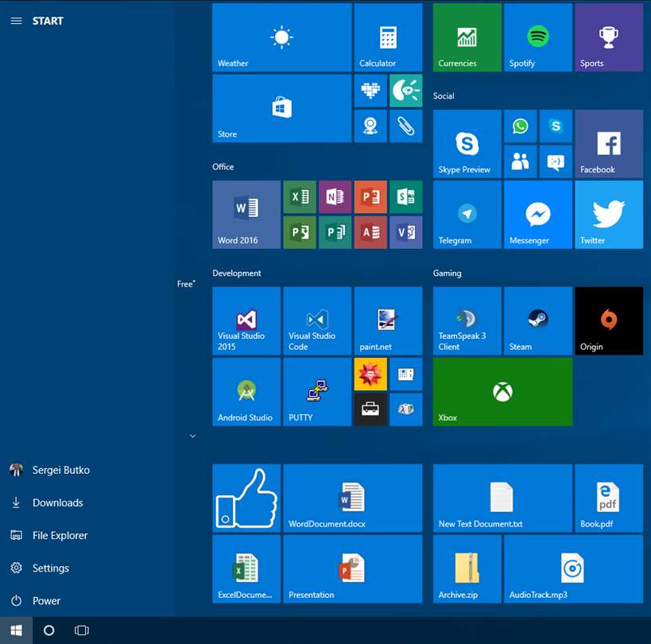This screenshot has width=651, height=644.
Task: Open the PowerPoint small tile
Action: [370, 197]
